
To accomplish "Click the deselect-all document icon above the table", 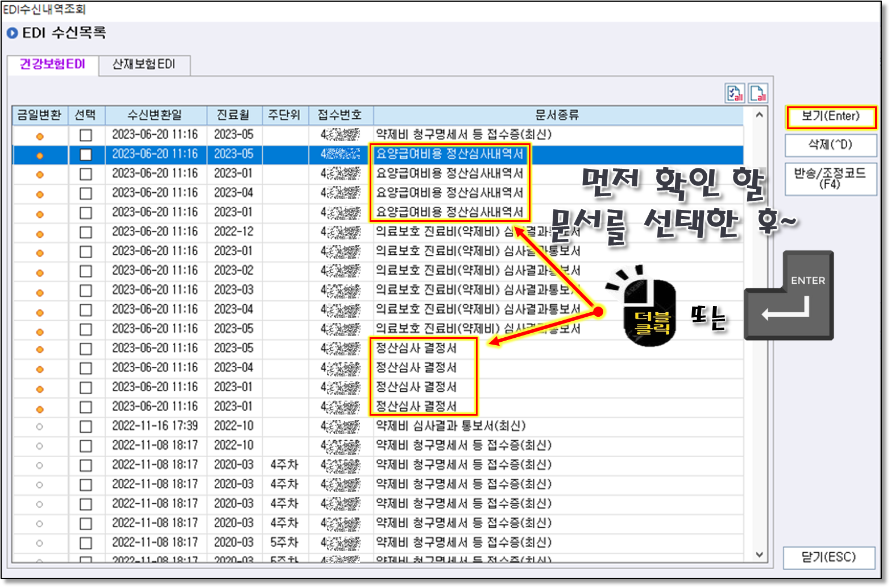I will pyautogui.click(x=758, y=93).
